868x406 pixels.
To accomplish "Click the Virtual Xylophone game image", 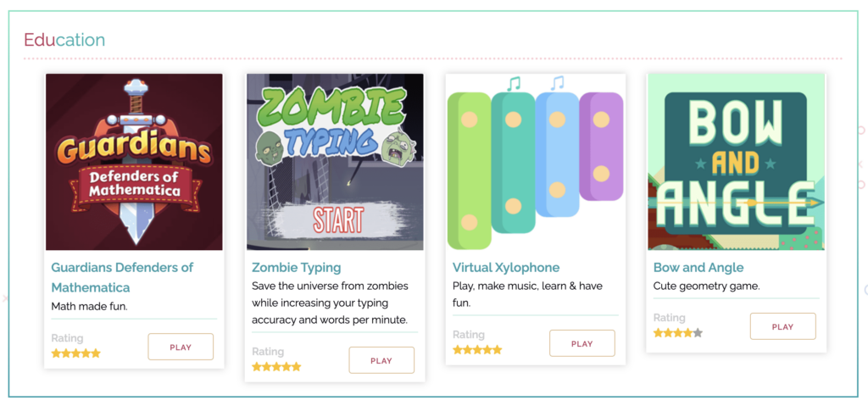I will point(536,162).
